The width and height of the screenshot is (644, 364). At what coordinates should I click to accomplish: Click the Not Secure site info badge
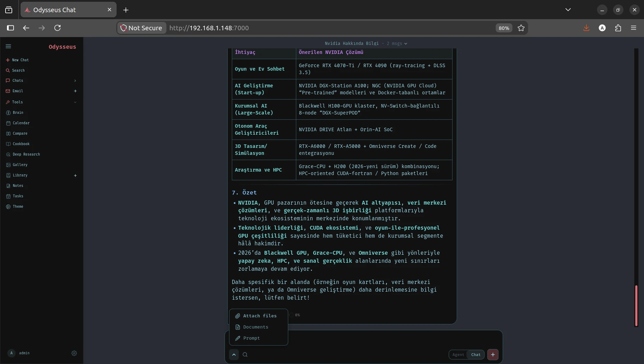tap(141, 28)
